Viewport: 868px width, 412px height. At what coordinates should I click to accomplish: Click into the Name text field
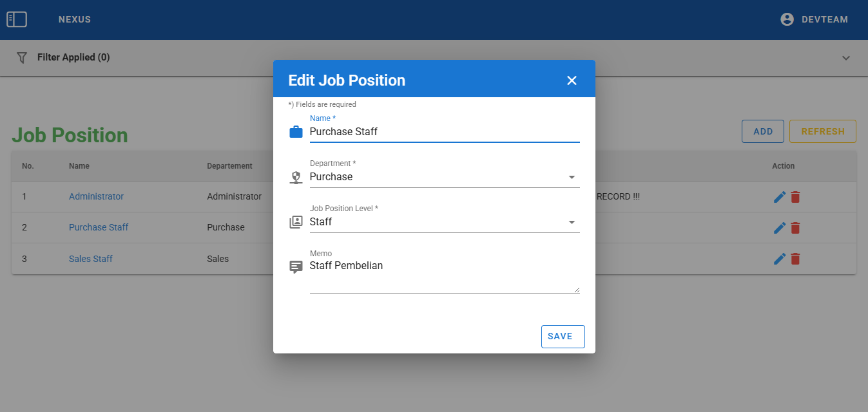(x=444, y=132)
